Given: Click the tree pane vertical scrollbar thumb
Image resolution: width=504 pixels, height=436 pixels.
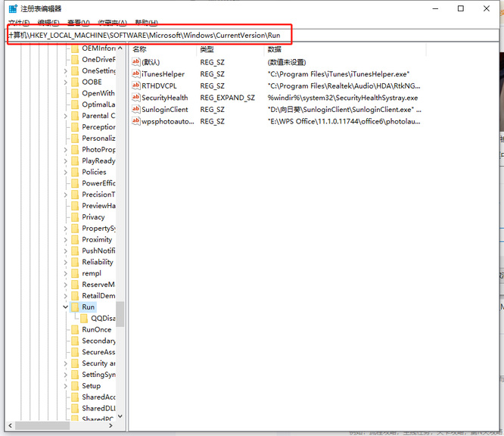Looking at the screenshot, I should click(120, 313).
